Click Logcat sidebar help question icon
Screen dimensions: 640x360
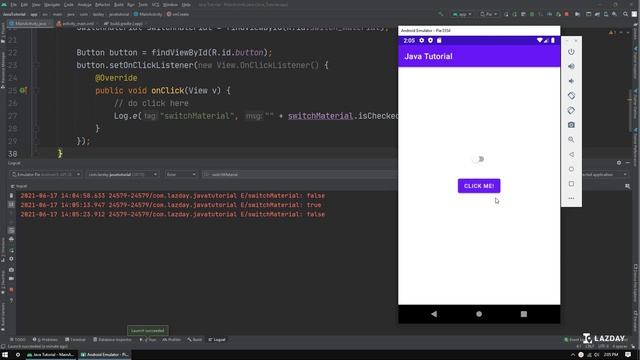11,300
